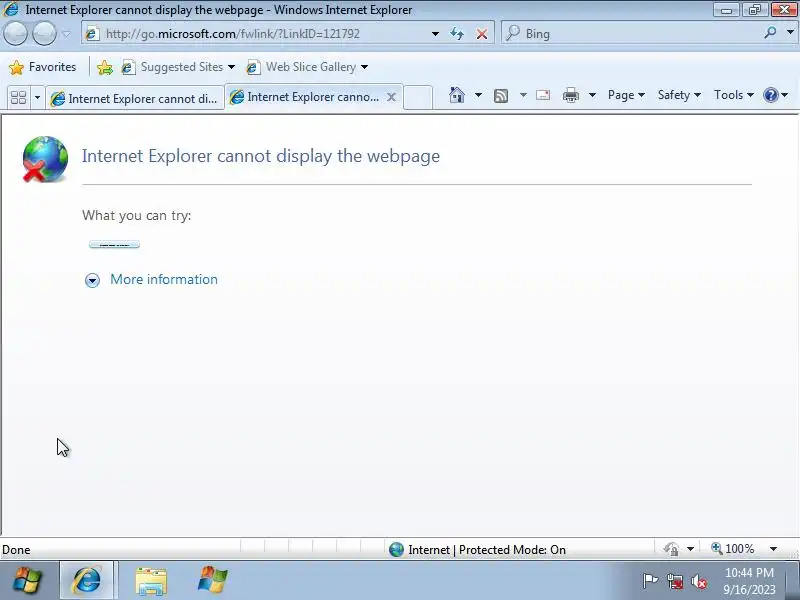This screenshot has width=800, height=600.
Task: Open Windows Explorer from the taskbar
Action: coord(151,581)
